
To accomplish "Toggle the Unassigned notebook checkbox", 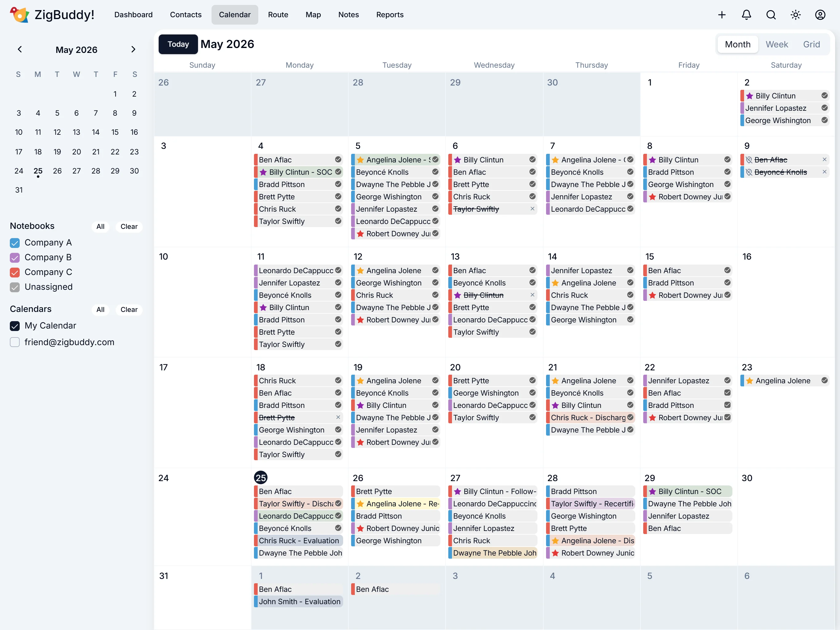I will [14, 287].
